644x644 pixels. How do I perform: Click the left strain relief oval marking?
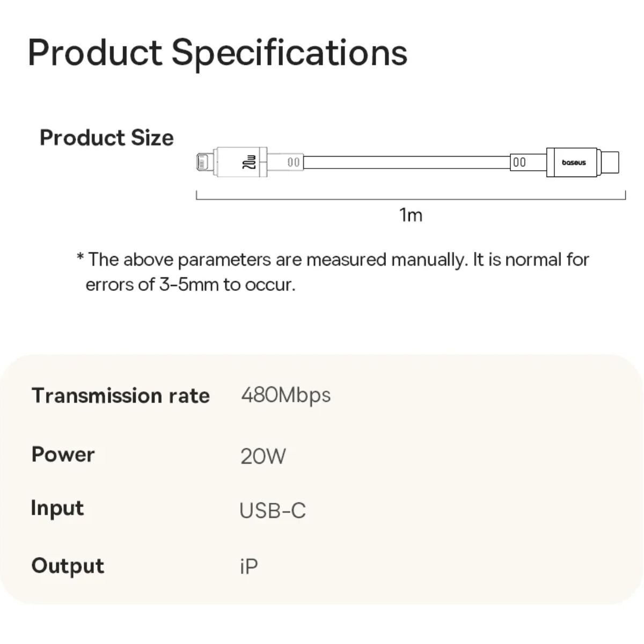[293, 162]
